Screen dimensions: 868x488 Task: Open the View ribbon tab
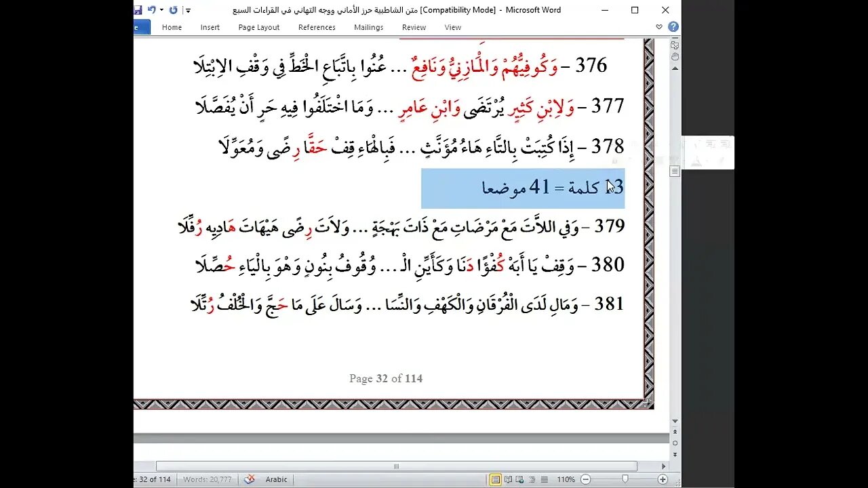pos(452,27)
